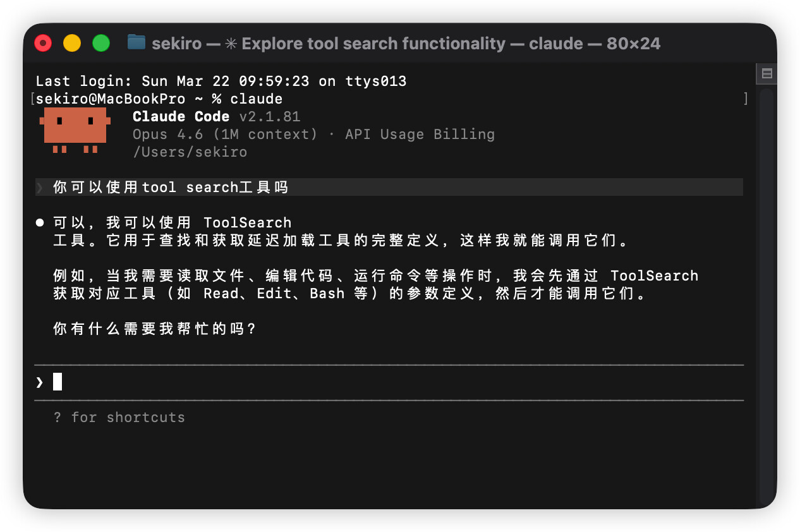Click the "Last login" line at the top

coord(221,81)
